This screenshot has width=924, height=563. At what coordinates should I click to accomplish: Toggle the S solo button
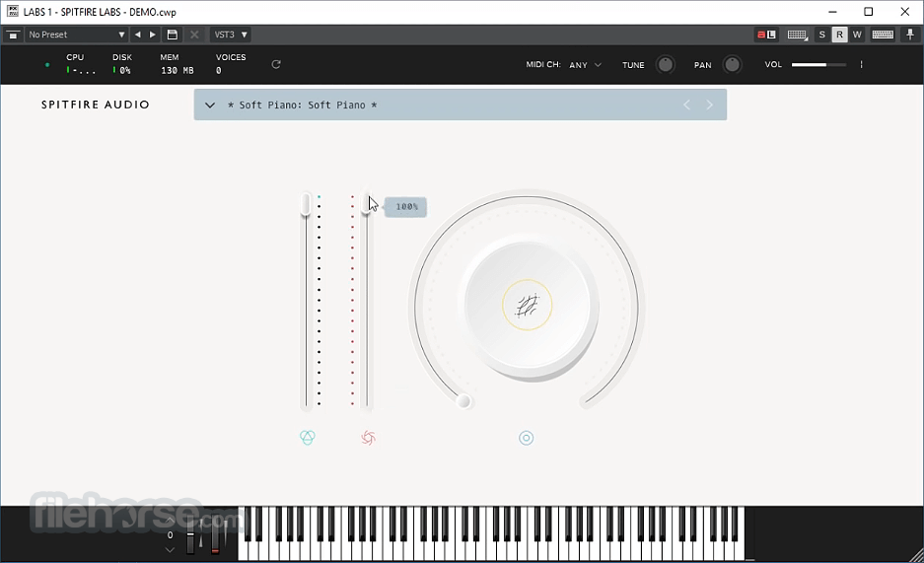click(x=822, y=35)
